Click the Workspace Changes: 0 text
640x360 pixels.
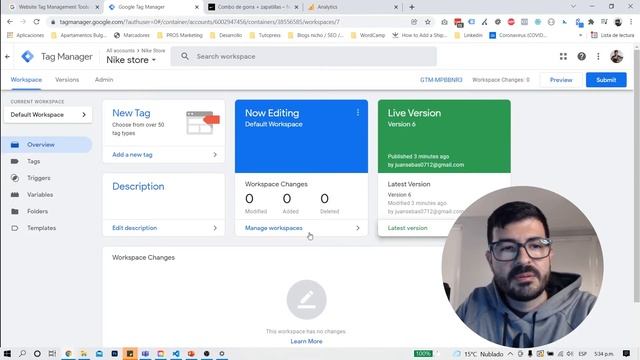[501, 80]
